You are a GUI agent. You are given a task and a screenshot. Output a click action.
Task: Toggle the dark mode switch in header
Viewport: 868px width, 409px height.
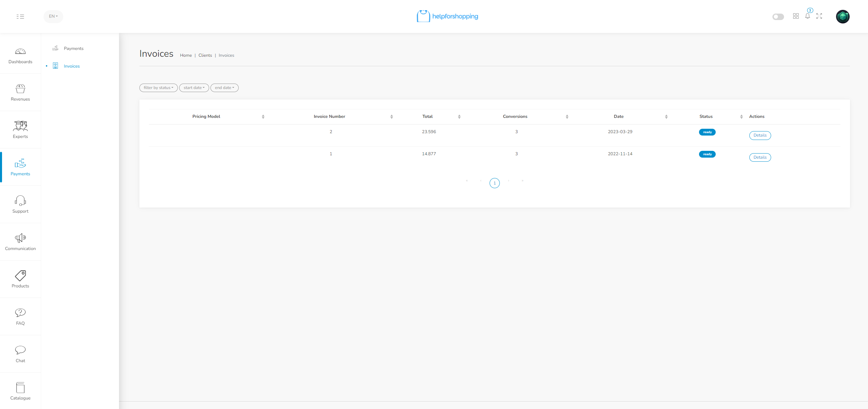click(778, 17)
